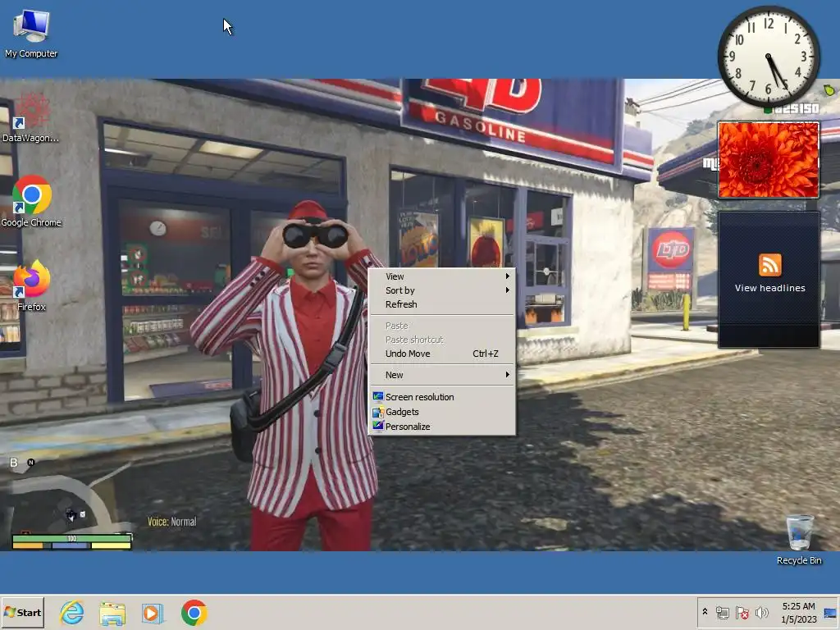Image resolution: width=840 pixels, height=630 pixels.
Task: Expand the View submenu
Action: pyautogui.click(x=443, y=276)
